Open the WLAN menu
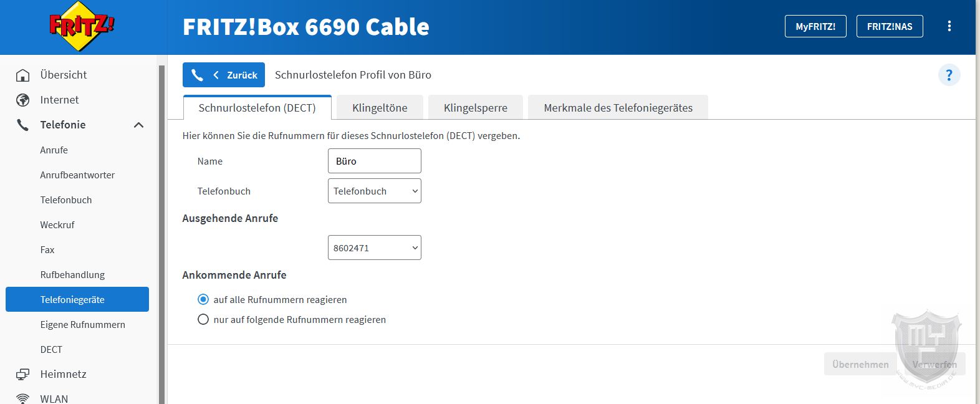Viewport: 980px width, 404px height. click(x=54, y=398)
